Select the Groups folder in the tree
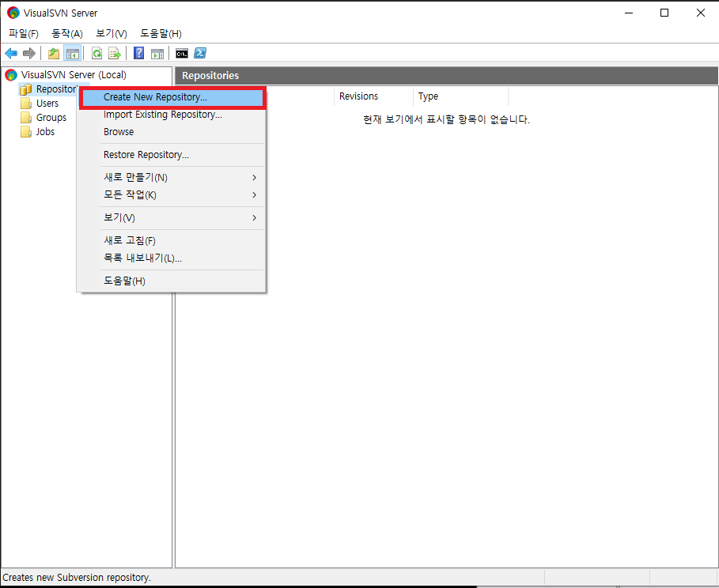 [51, 117]
